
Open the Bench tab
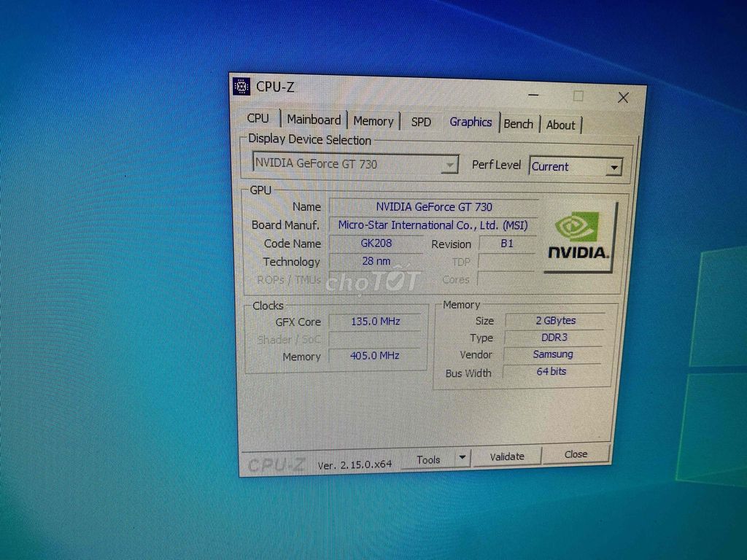pyautogui.click(x=519, y=124)
